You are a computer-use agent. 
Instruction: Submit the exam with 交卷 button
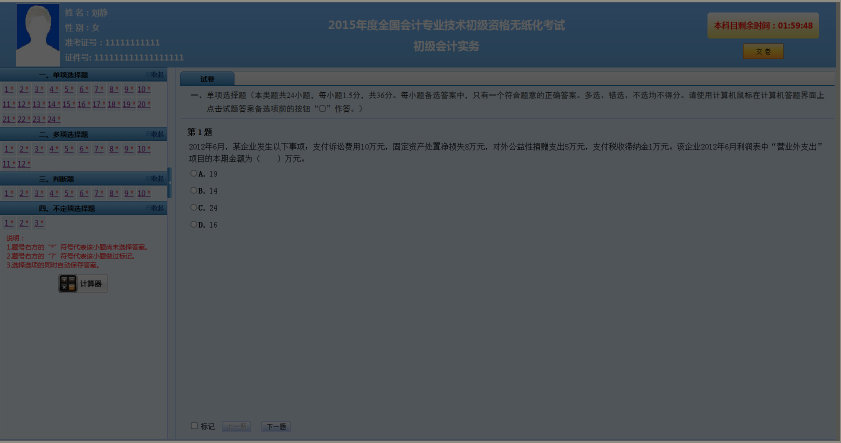click(763, 51)
